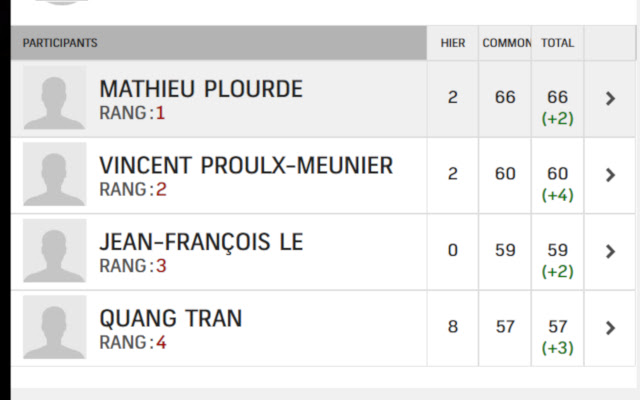This screenshot has width=640, height=400.
Task: Click Jean-François Le's Common score 59
Action: click(506, 250)
